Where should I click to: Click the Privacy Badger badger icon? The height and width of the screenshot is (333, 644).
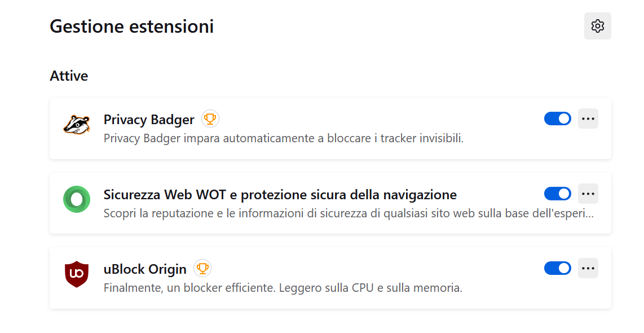(77, 125)
